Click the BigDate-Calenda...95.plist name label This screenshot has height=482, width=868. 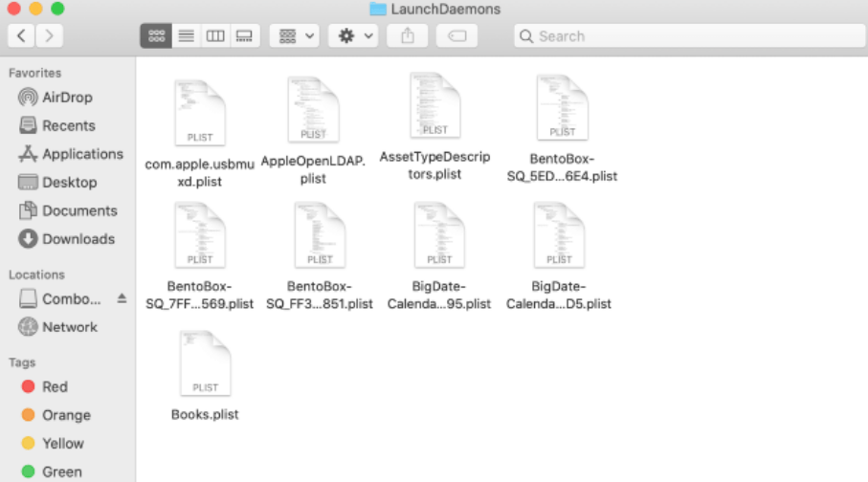click(x=439, y=295)
